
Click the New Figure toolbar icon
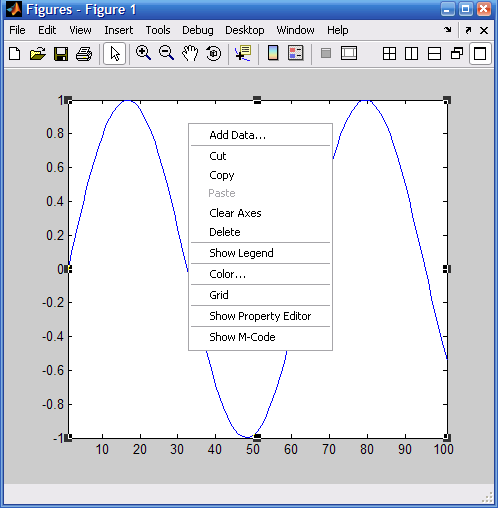(x=15, y=54)
